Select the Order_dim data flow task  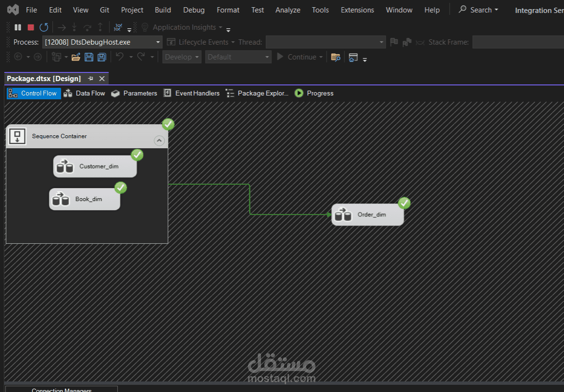368,214
